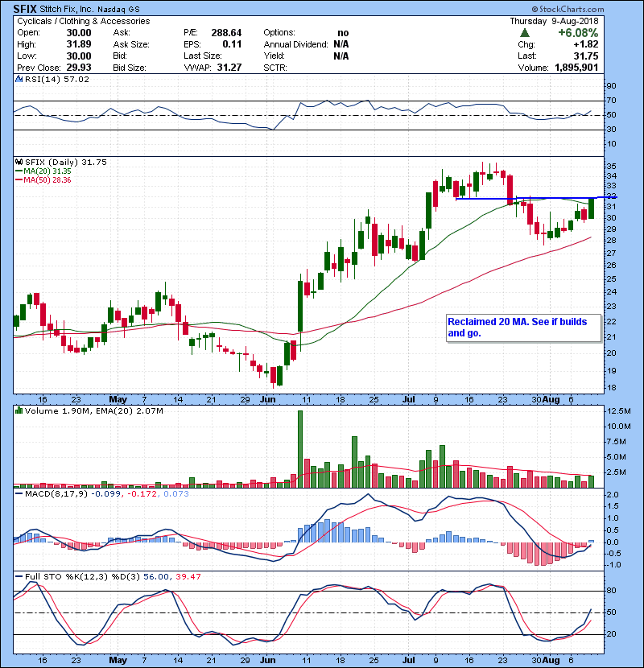Click the stochastic %D value 39.47
This screenshot has height=668, width=644.
[x=188, y=576]
